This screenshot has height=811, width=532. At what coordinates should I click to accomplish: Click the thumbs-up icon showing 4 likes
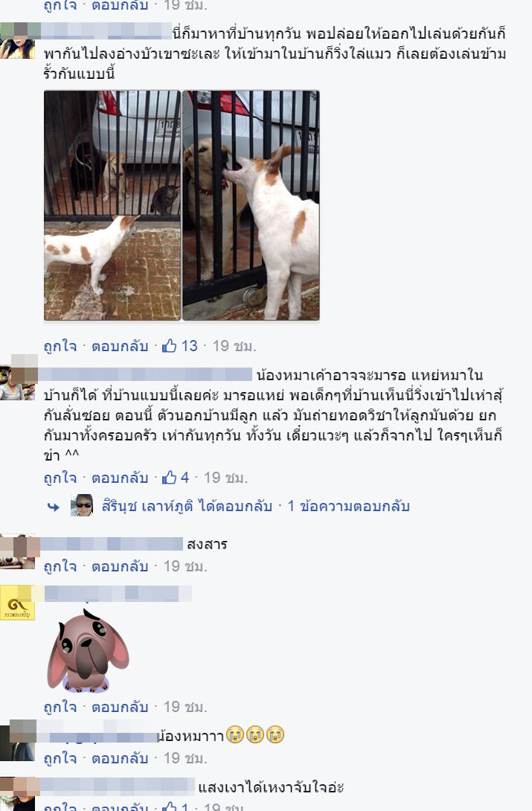tap(170, 478)
